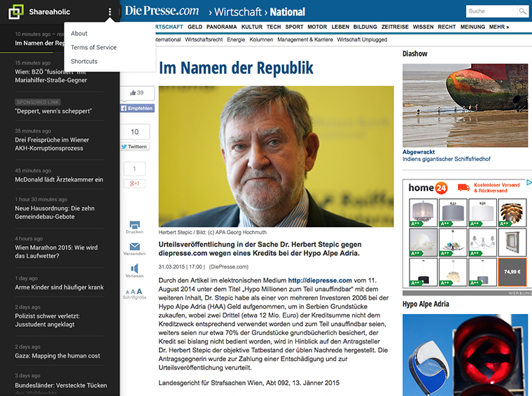Viewport: 532px width, 396px height.
Task: Click the 74,99 € price tile
Action: [512, 272]
